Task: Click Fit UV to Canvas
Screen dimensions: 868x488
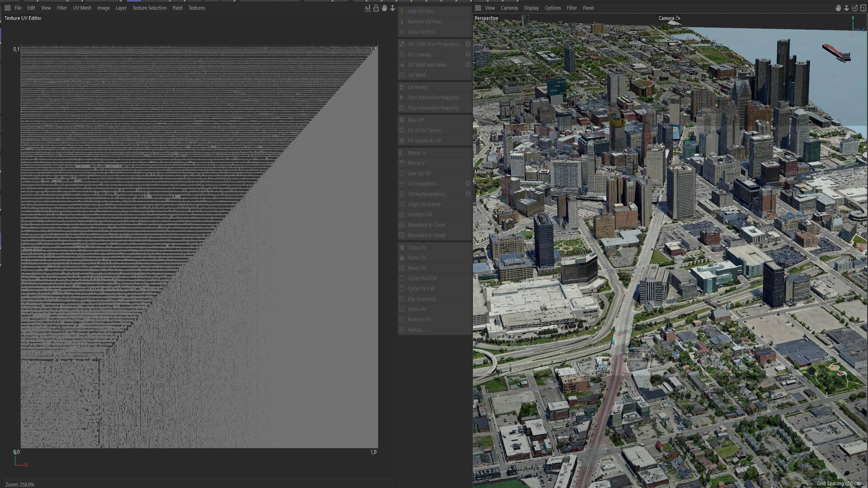Action: (434, 131)
